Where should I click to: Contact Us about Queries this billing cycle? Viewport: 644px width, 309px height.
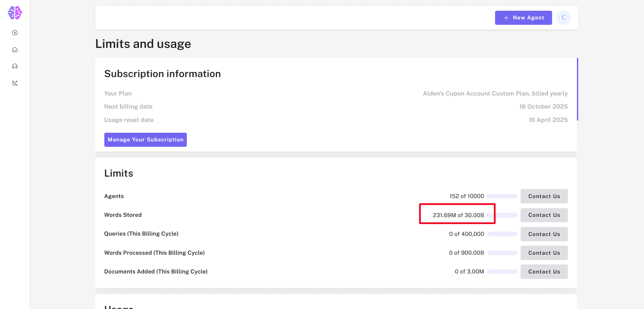[544, 234]
